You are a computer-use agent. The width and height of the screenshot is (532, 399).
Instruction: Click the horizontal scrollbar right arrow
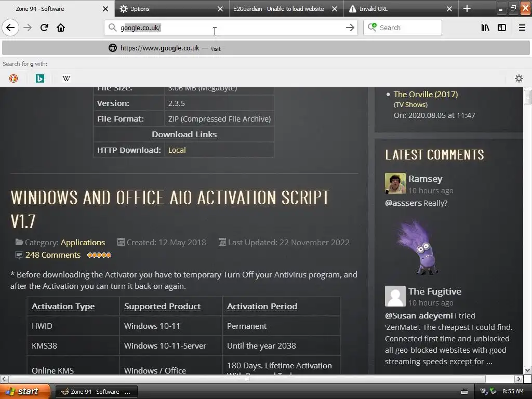coord(518,379)
